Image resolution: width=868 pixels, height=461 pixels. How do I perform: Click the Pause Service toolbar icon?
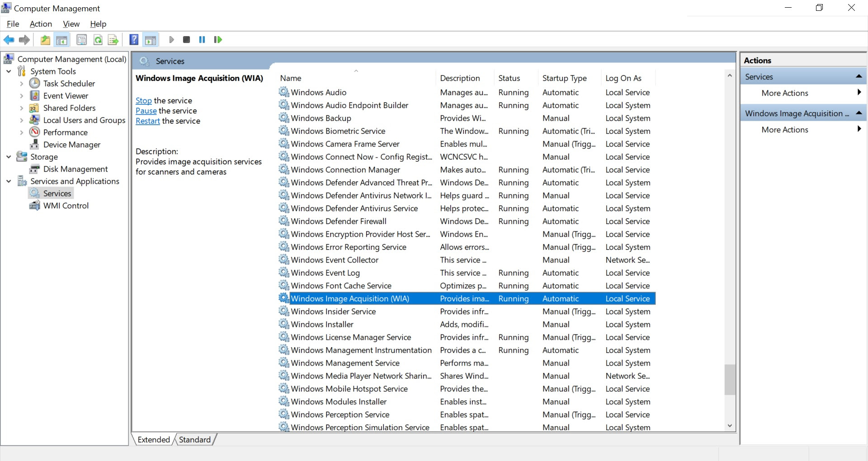[x=202, y=40]
